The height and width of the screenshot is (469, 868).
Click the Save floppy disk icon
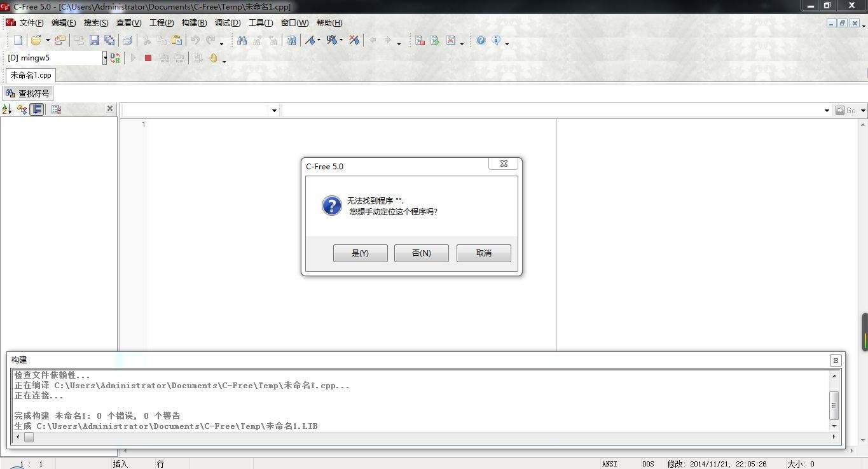pyautogui.click(x=94, y=40)
